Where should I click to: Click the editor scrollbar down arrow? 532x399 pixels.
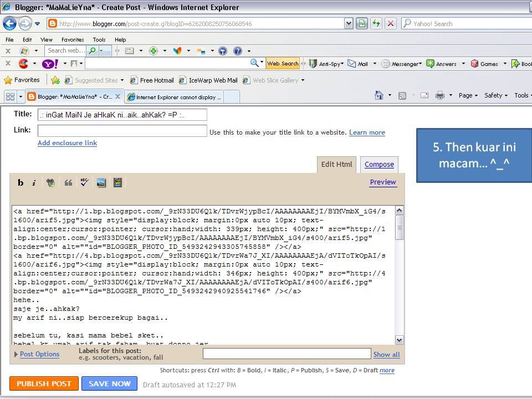coord(400,340)
